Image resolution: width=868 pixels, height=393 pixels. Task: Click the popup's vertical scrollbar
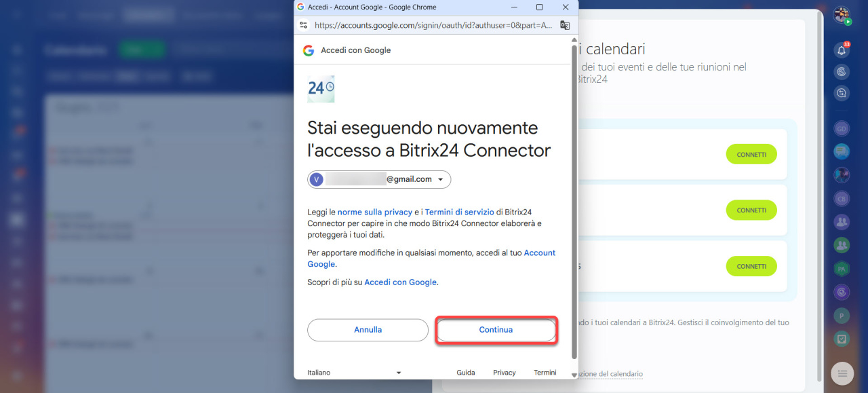click(x=575, y=204)
